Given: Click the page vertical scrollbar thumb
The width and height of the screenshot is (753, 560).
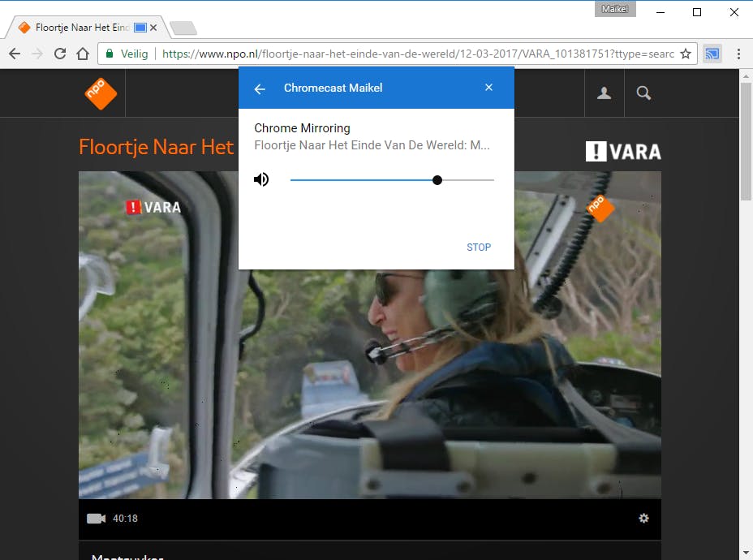Looking at the screenshot, I should pos(746,142).
